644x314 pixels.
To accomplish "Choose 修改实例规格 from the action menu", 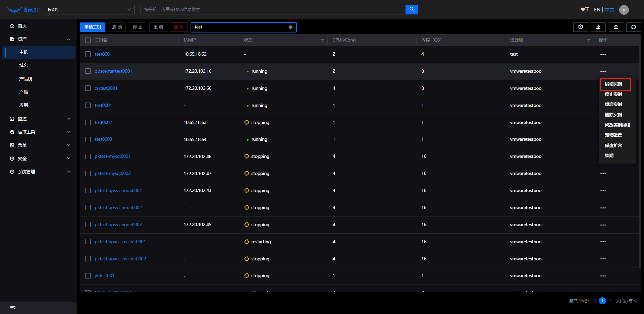I will coord(618,125).
